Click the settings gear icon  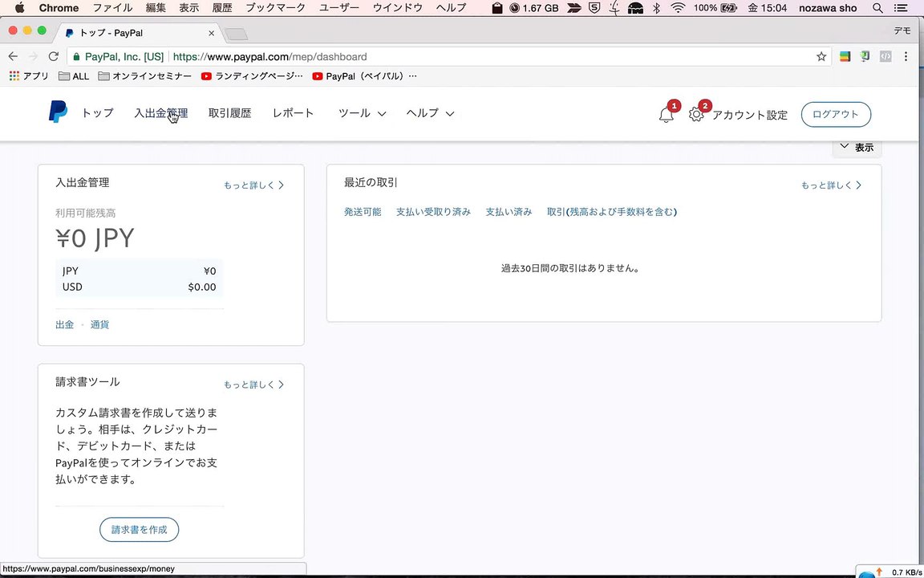(696, 115)
